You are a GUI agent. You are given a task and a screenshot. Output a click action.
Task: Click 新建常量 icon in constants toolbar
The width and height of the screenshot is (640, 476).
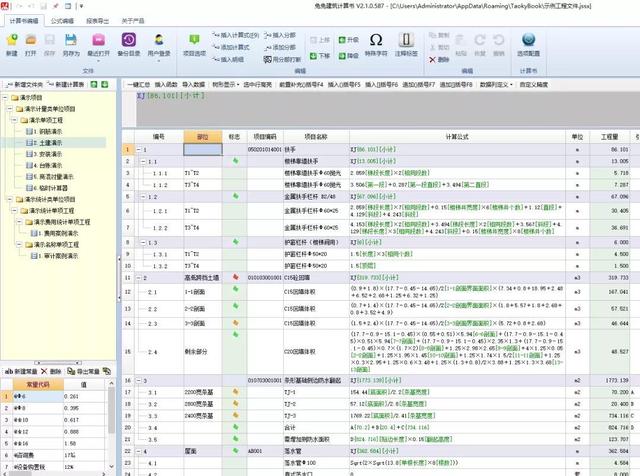click(8, 371)
